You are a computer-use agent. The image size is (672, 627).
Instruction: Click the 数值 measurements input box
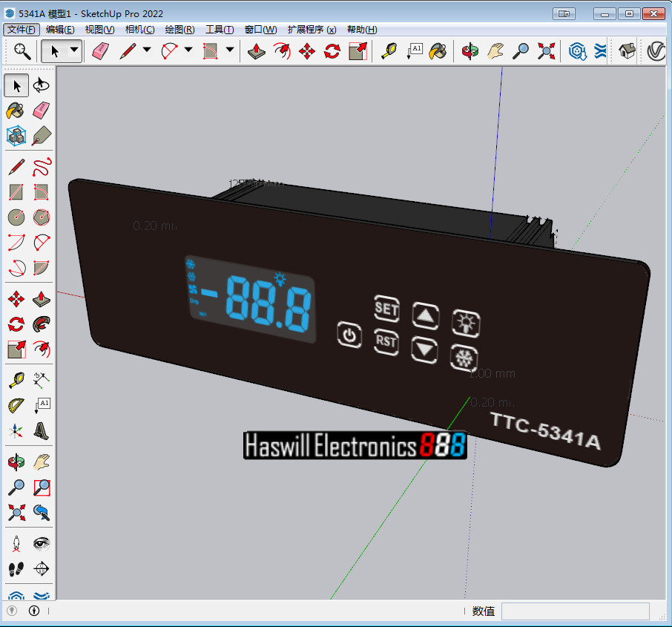575,611
